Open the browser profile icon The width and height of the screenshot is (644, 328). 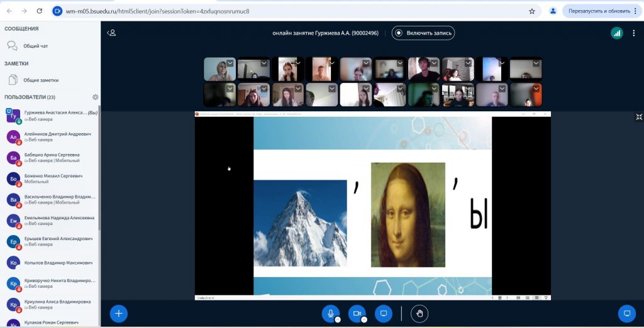click(553, 11)
